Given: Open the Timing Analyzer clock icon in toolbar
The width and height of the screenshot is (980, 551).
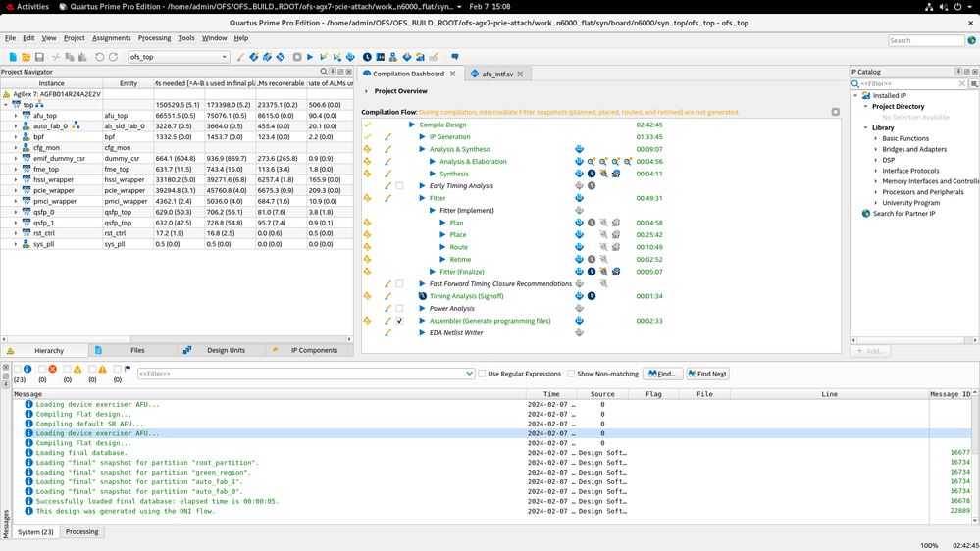Looking at the screenshot, I should tap(367, 57).
